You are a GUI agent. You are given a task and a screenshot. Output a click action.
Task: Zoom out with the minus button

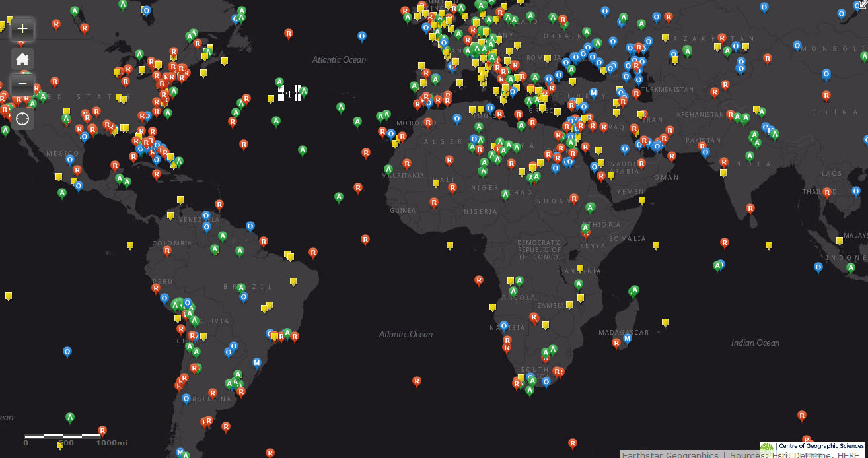pos(22,84)
